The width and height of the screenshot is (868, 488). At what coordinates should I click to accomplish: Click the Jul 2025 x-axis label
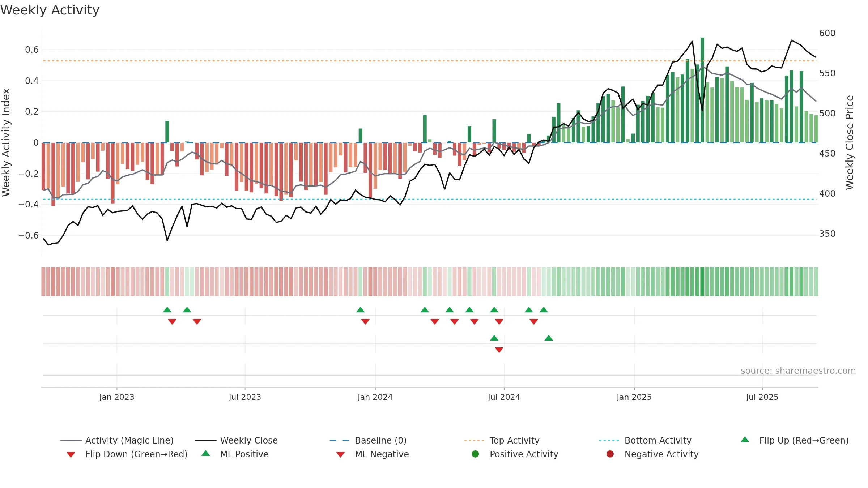(x=762, y=397)
